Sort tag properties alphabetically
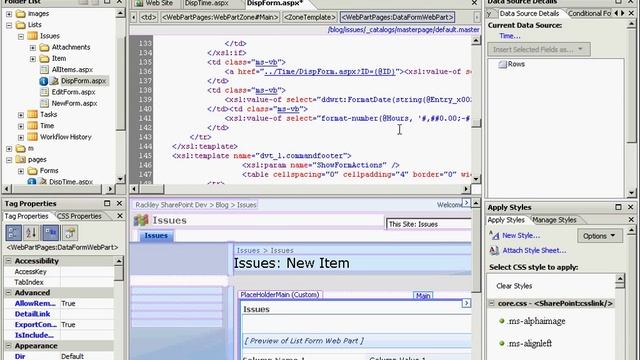This screenshot has width=640, height=360. (31, 233)
